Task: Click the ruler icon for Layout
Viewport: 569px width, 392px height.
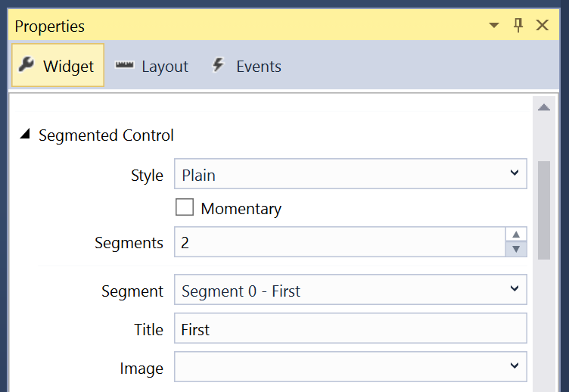Action: click(124, 65)
